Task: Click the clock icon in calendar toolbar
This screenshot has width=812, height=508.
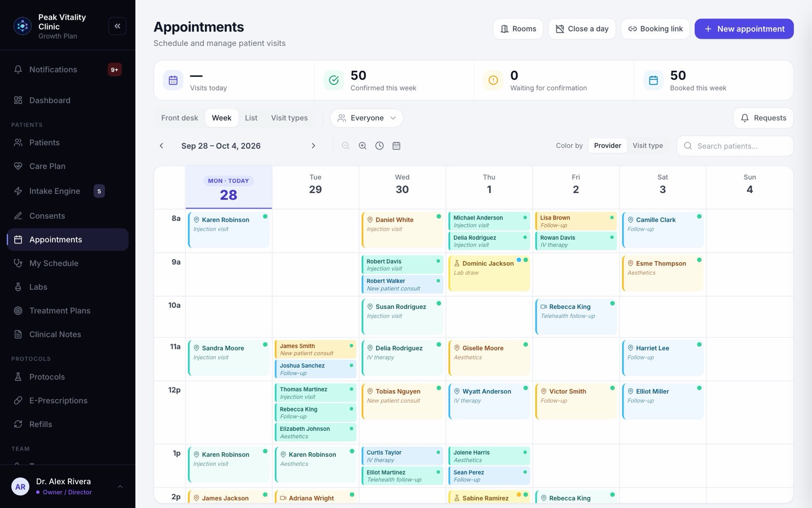Action: point(380,146)
